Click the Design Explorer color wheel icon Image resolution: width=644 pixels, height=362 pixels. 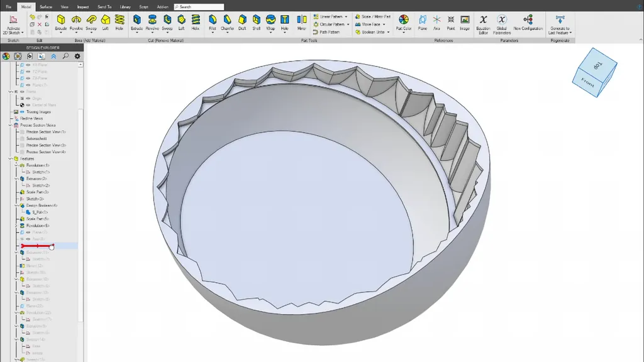6,56
